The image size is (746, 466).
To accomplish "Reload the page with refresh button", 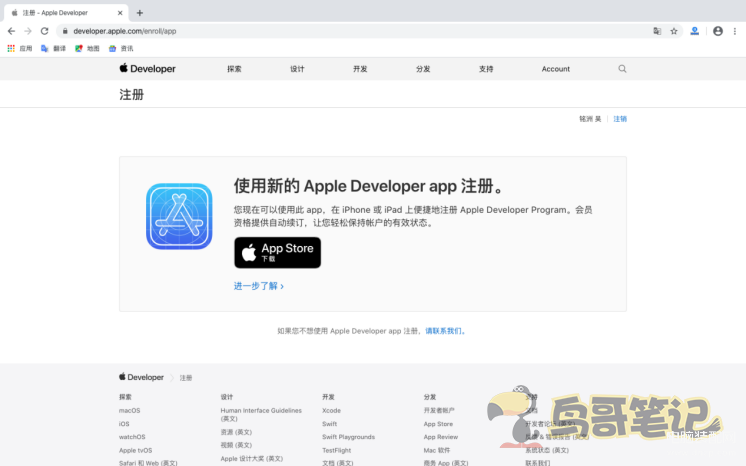I will point(44,31).
